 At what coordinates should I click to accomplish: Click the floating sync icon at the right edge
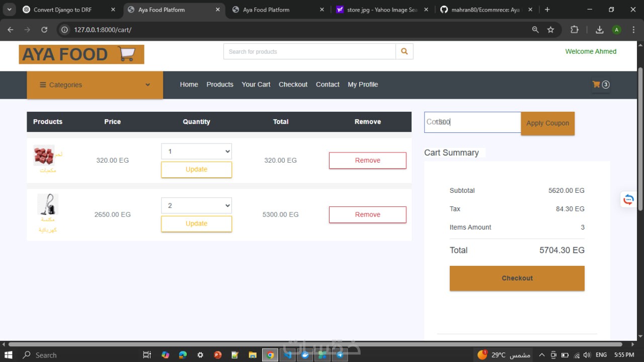(x=628, y=200)
